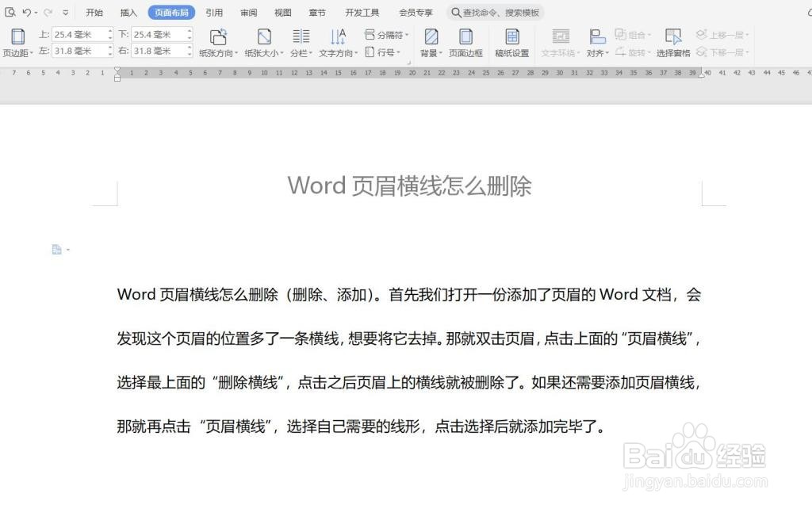
Task: Open the quick access customize dropdown
Action: tap(65, 13)
